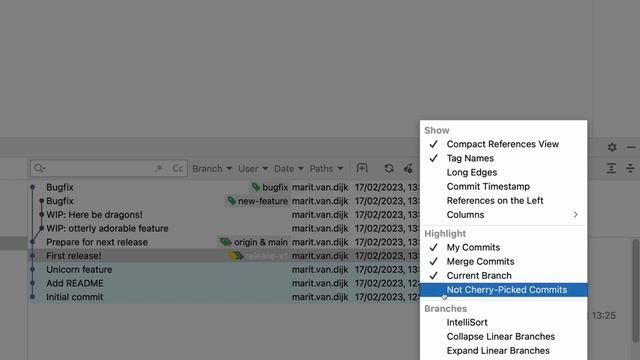
Task: Toggle Compact References View option
Action: click(x=503, y=144)
